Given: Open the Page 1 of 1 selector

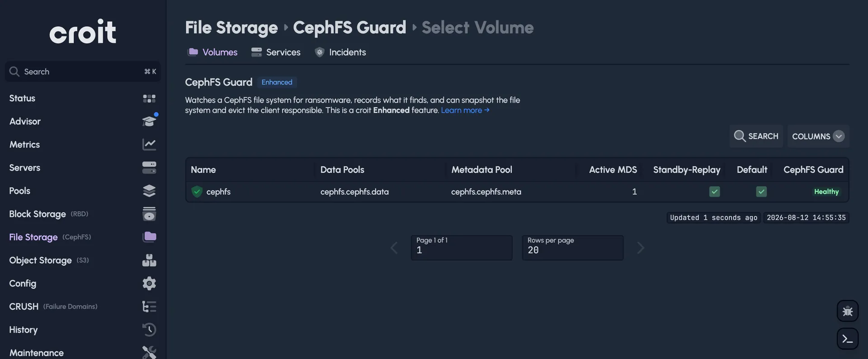Looking at the screenshot, I should tap(462, 248).
